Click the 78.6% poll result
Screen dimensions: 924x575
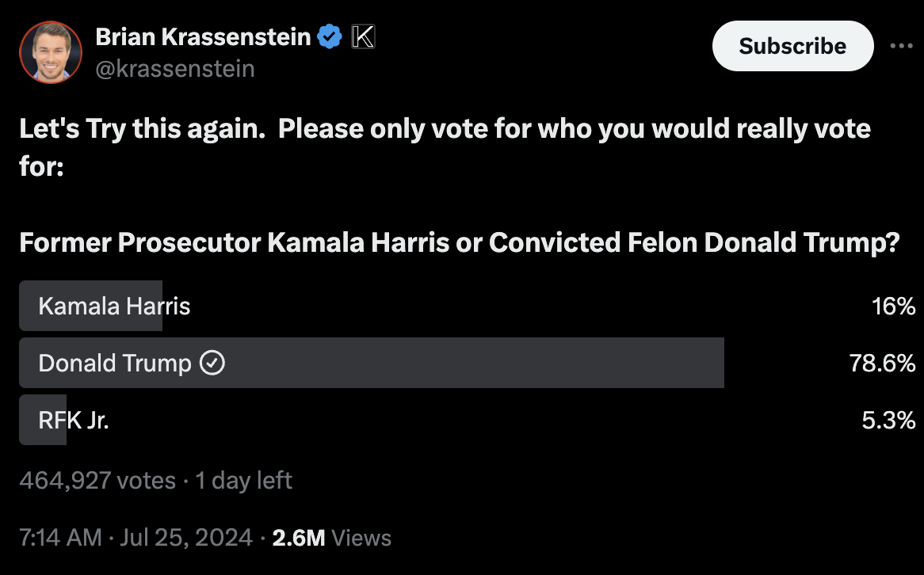pos(882,363)
